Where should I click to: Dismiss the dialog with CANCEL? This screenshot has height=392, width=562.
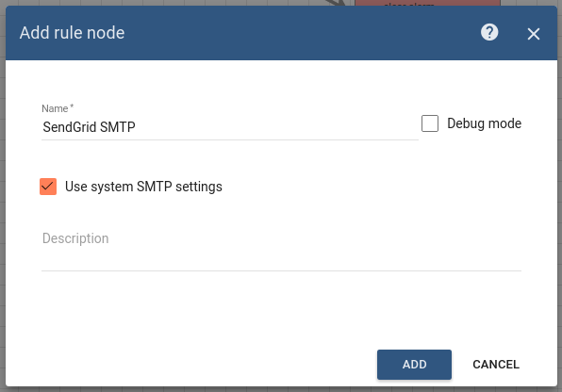coord(496,365)
